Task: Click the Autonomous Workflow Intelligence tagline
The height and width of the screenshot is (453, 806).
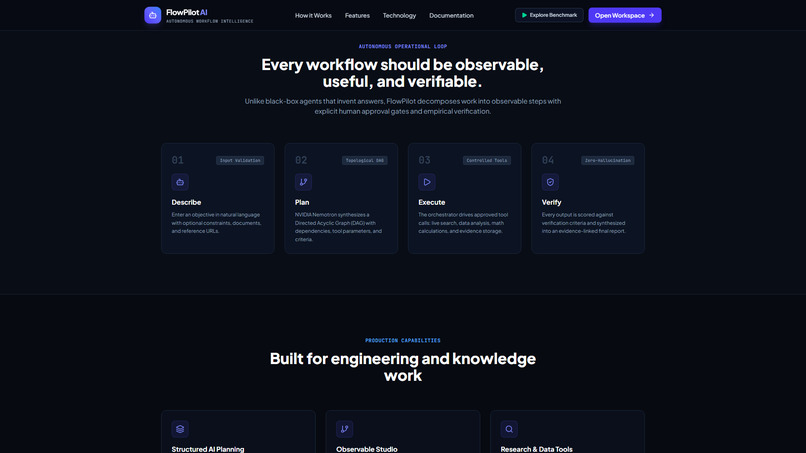Action: 210,22
